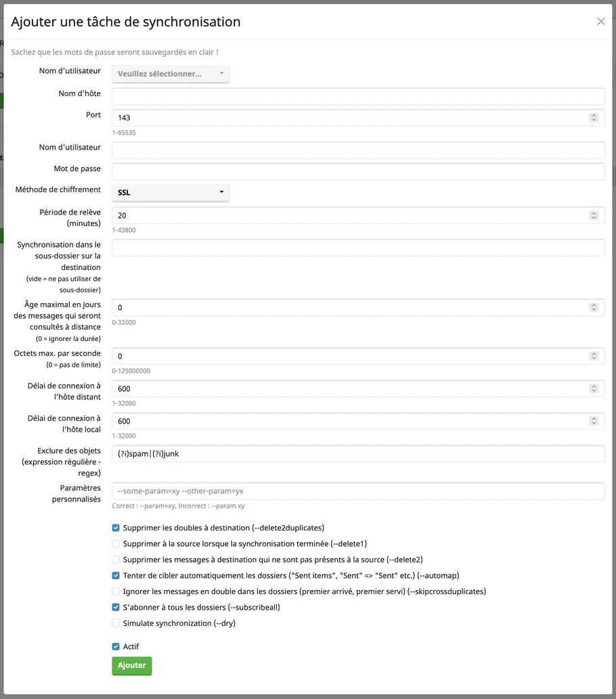The width and height of the screenshot is (616, 699).
Task: Focus the Délai de connexion hôte local field
Action: tap(358, 422)
